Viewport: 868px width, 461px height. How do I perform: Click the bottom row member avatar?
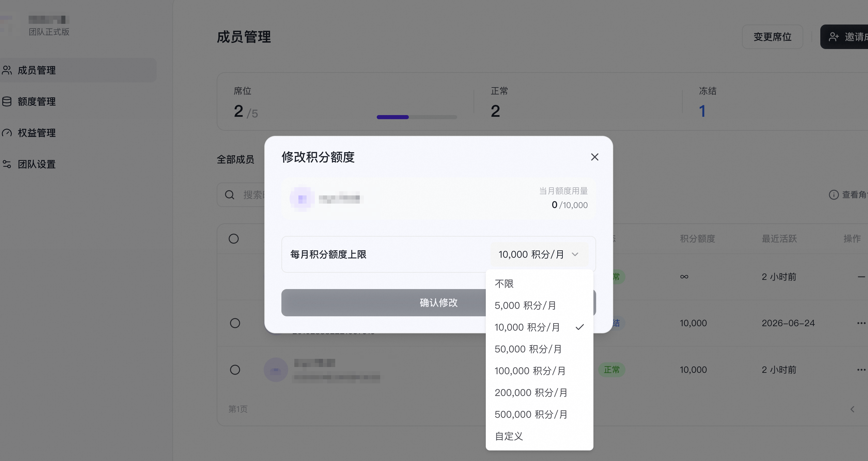tap(276, 370)
